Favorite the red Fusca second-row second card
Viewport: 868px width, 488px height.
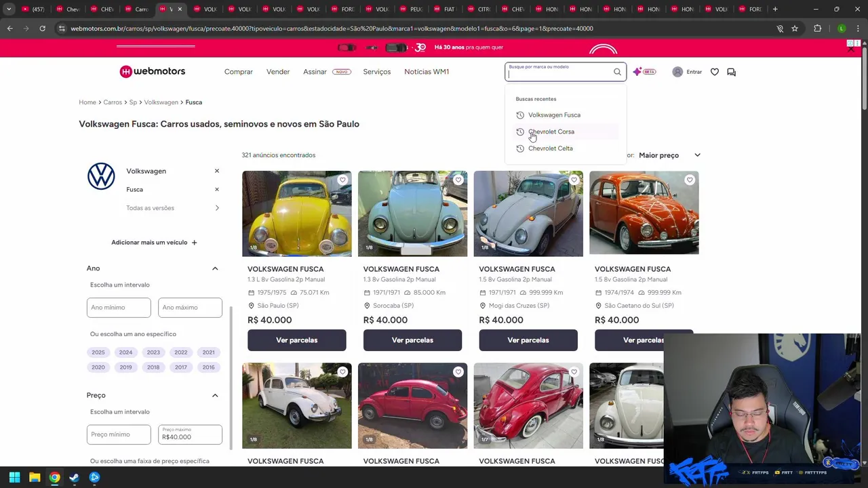pos(458,372)
